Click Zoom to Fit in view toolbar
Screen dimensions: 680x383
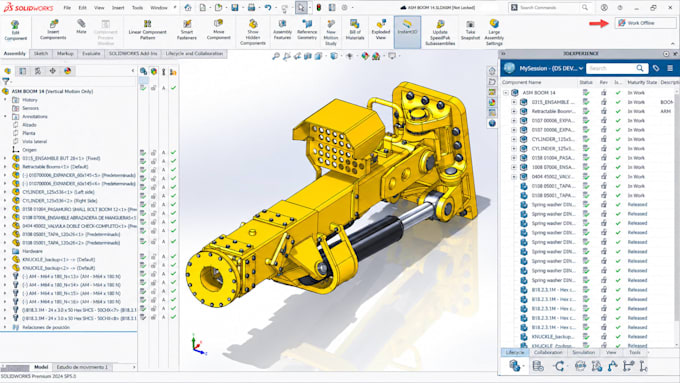[x=276, y=56]
